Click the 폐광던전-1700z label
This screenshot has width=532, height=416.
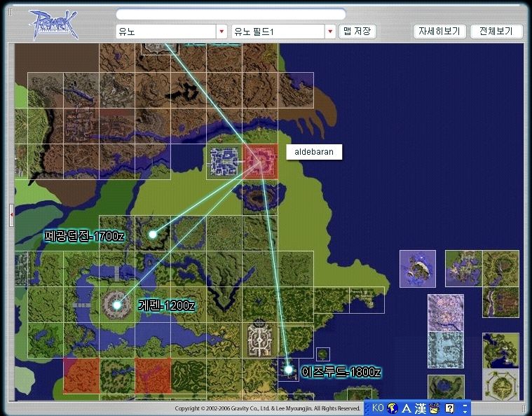coord(85,236)
